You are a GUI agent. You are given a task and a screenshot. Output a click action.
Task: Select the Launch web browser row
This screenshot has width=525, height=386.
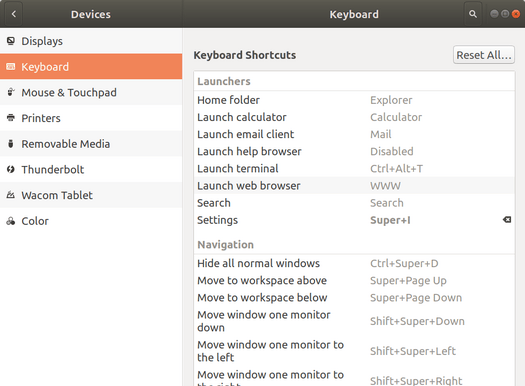click(x=354, y=185)
